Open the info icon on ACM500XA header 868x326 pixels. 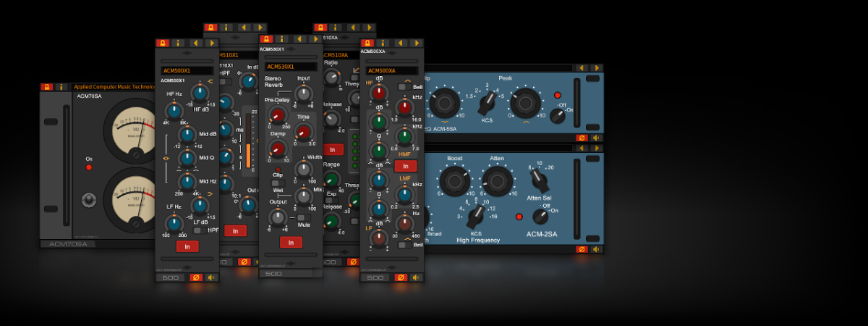(384, 43)
